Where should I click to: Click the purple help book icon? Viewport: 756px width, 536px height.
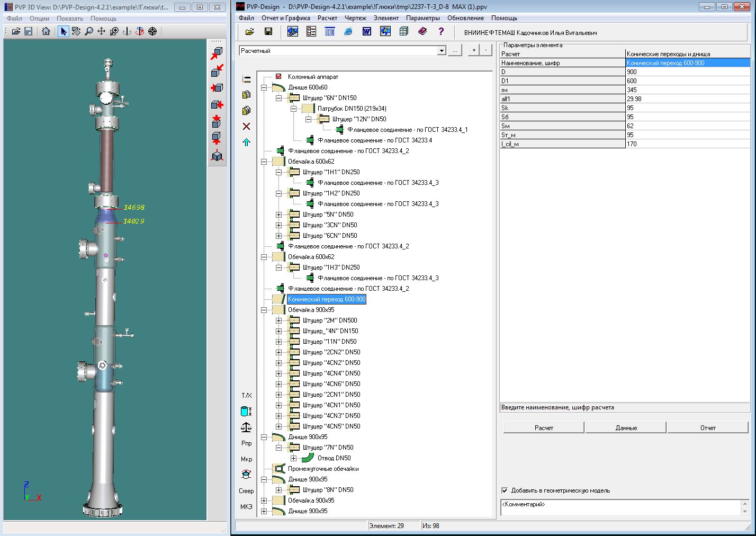tap(422, 32)
